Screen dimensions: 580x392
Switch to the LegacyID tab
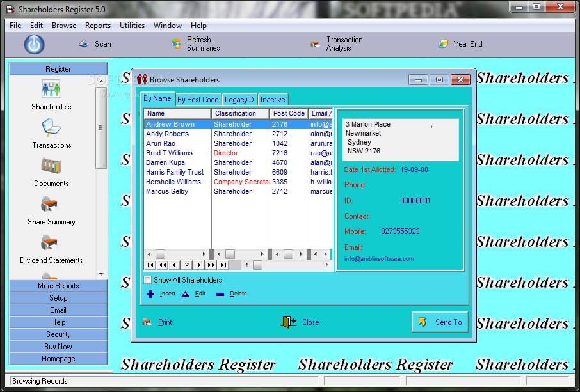point(239,100)
